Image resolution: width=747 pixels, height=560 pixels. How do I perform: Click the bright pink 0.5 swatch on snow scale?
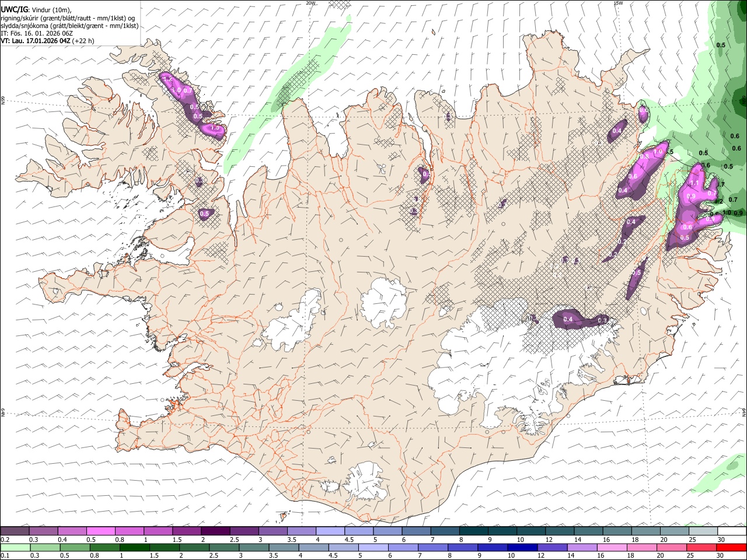pos(101,531)
